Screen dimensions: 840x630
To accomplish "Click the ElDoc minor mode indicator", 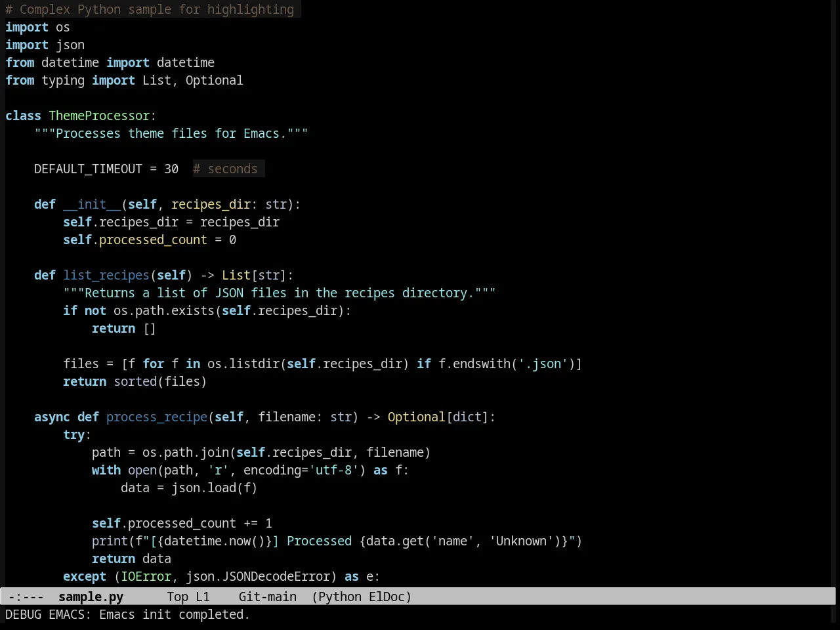I will [x=387, y=597].
